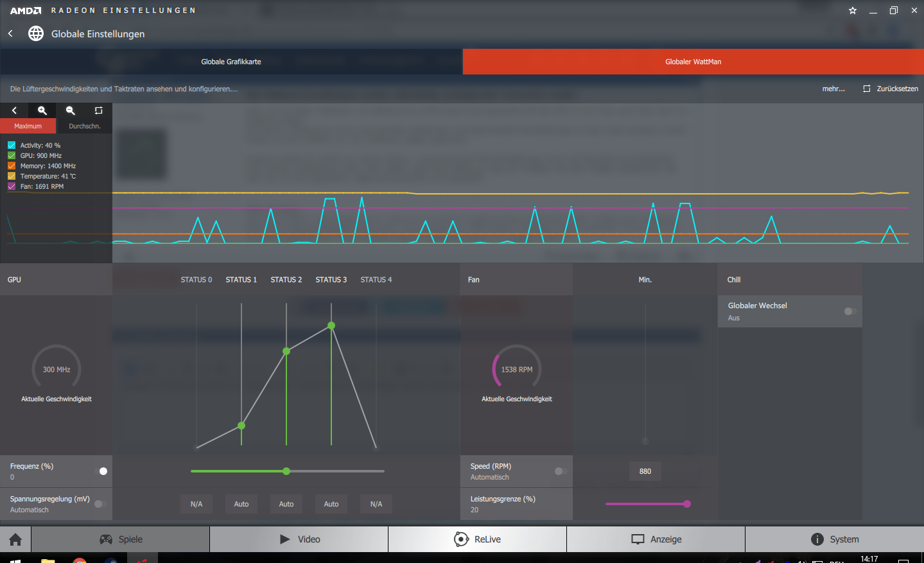Click the STATUS 3 curve point

(x=331, y=325)
